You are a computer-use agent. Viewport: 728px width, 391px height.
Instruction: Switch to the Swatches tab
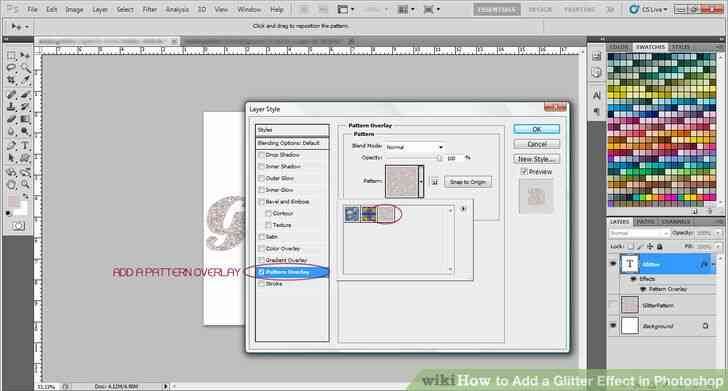[x=650, y=47]
